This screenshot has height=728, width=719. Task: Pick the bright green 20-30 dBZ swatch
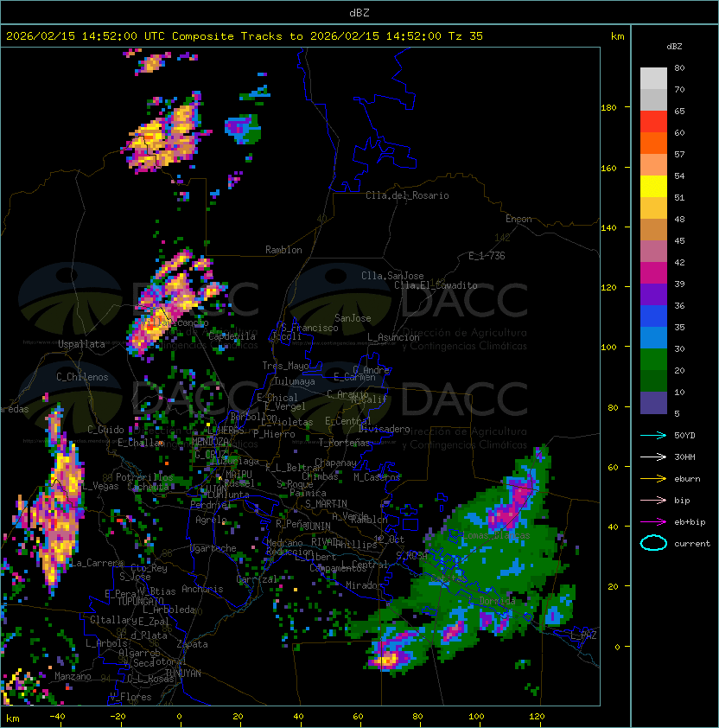(653, 360)
